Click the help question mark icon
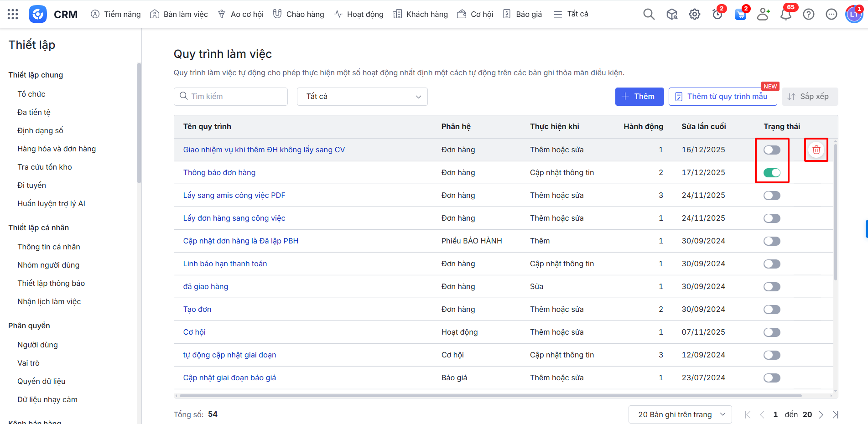The height and width of the screenshot is (424, 868). [x=808, y=14]
